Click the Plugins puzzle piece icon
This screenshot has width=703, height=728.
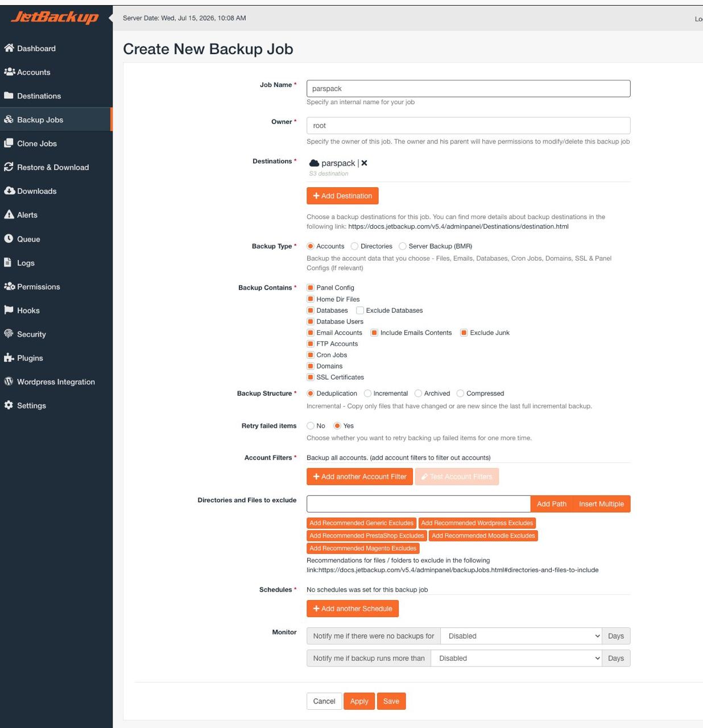coord(9,358)
